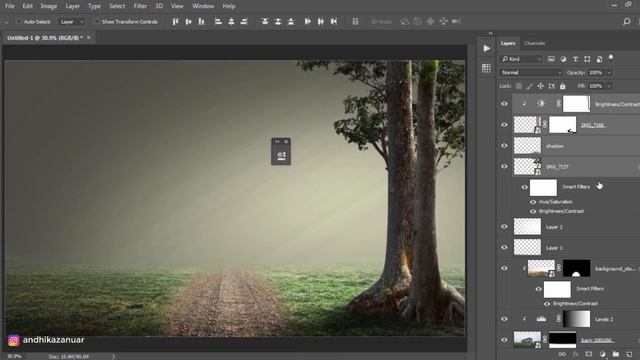
Task: Open the Kind layer filter dropdown
Action: 521,59
